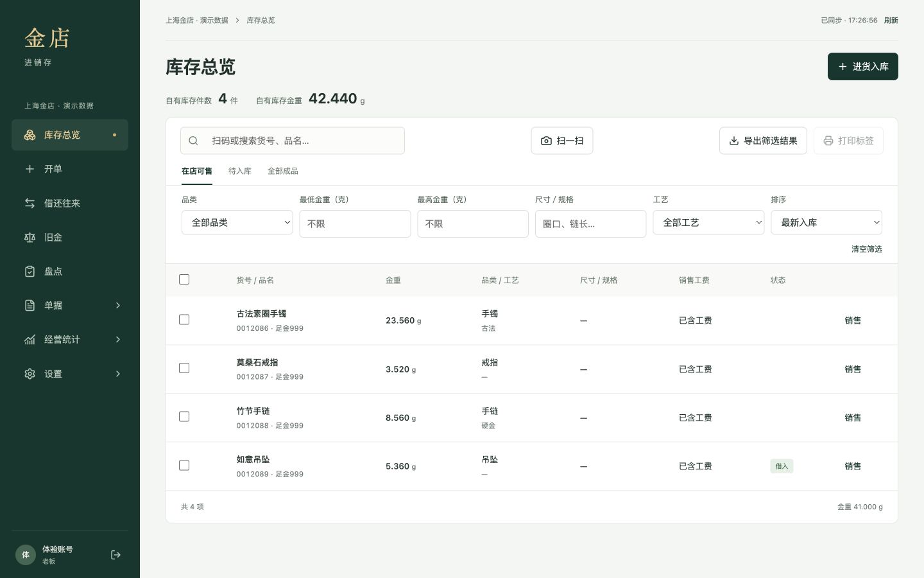This screenshot has height=578, width=924.
Task: Click the 盘点 clipboard icon
Action: [30, 271]
